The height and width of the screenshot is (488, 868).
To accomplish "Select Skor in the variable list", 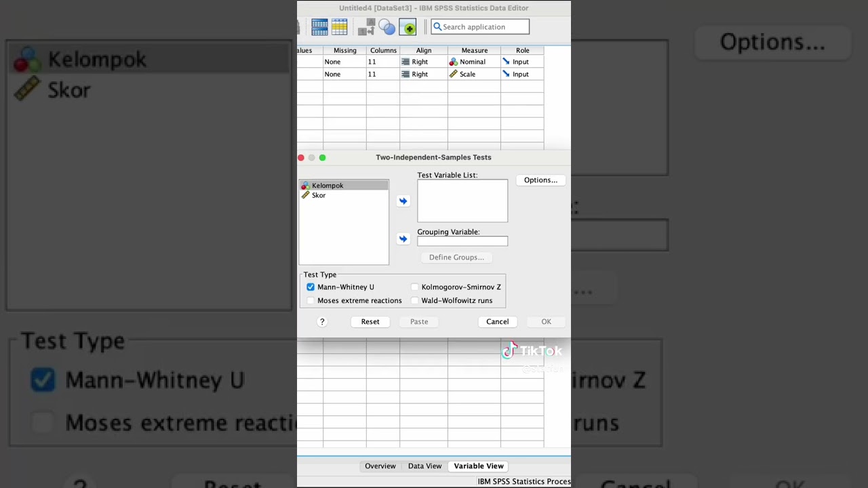I will click(344, 195).
